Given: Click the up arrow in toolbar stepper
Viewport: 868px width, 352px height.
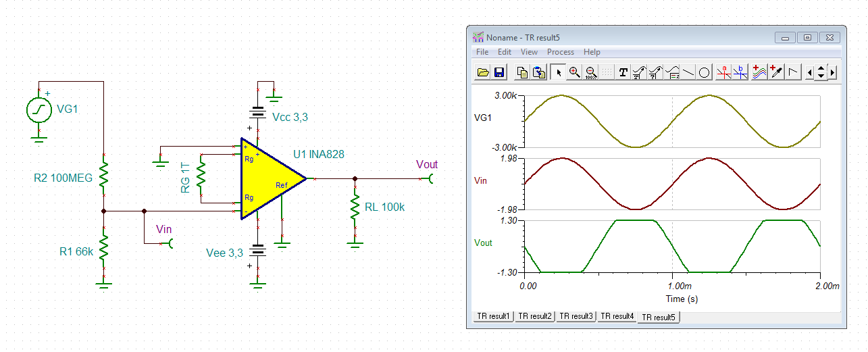Looking at the screenshot, I should pyautogui.click(x=821, y=68).
